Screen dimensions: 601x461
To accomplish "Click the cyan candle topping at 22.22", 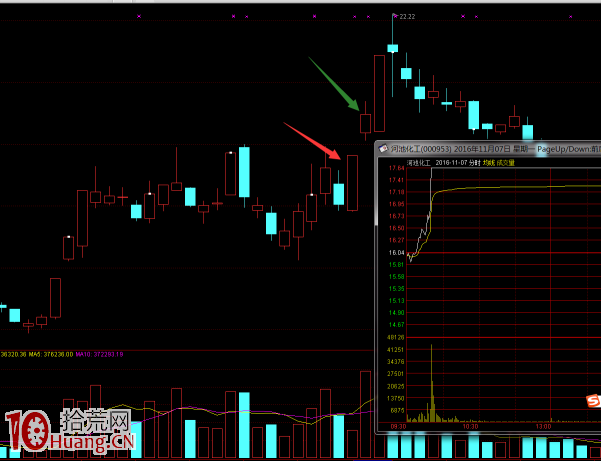I will pyautogui.click(x=392, y=48).
